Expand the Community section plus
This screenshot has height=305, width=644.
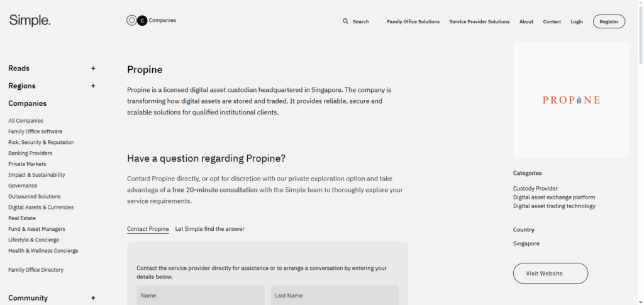(93, 298)
